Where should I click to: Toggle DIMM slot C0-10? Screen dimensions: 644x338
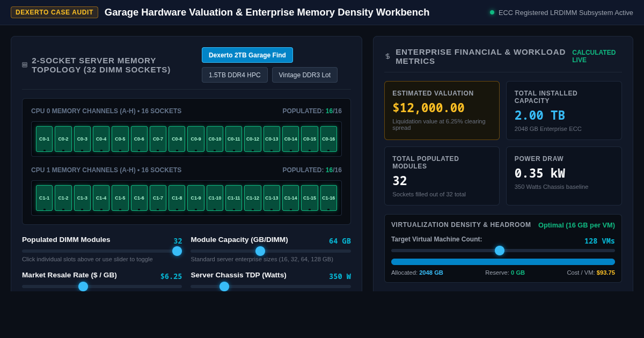215,139
